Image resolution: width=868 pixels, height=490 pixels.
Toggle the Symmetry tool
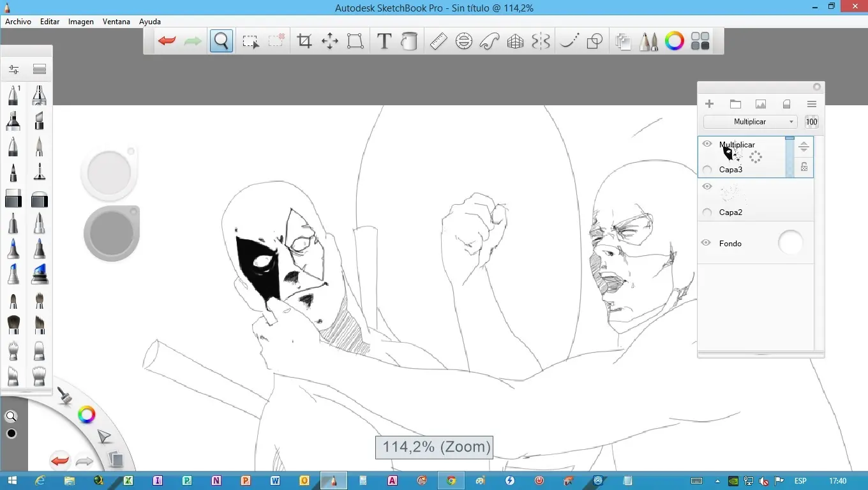tap(541, 41)
